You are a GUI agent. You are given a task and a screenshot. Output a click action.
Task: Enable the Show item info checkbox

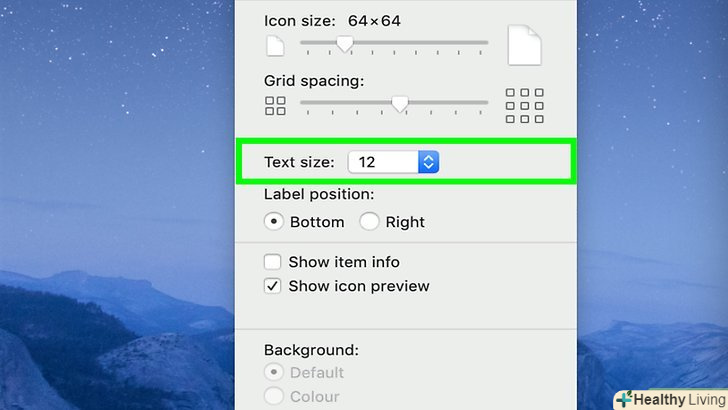[x=272, y=262]
